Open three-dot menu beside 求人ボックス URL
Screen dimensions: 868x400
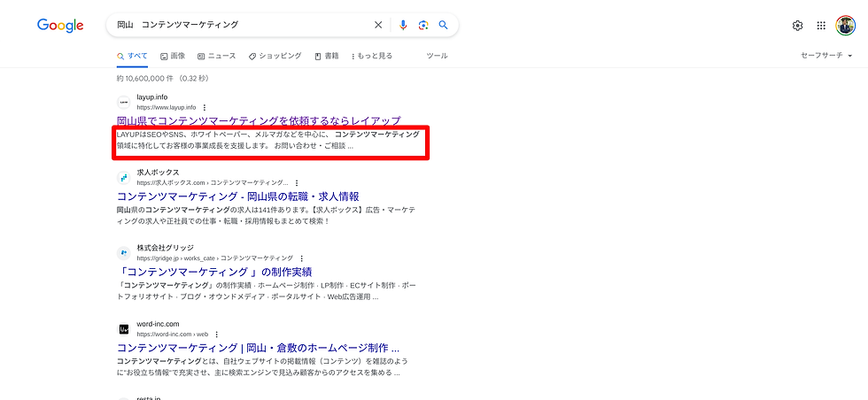pos(297,182)
